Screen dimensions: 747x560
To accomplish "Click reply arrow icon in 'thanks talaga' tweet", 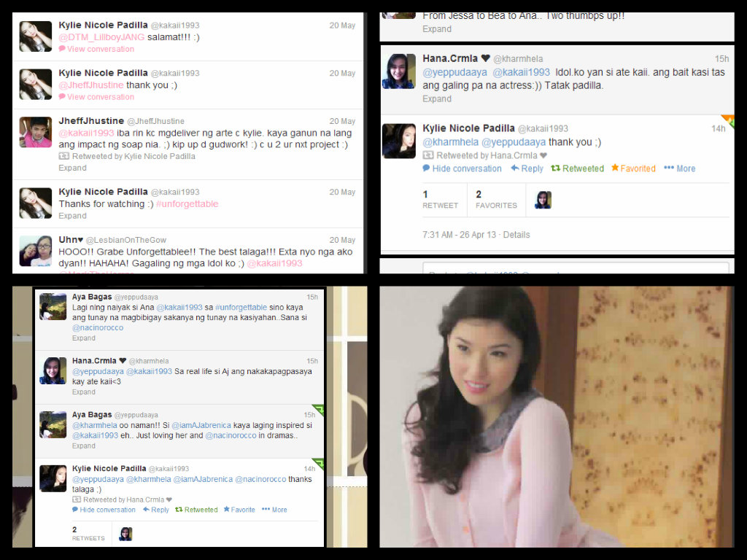I will coord(146,510).
